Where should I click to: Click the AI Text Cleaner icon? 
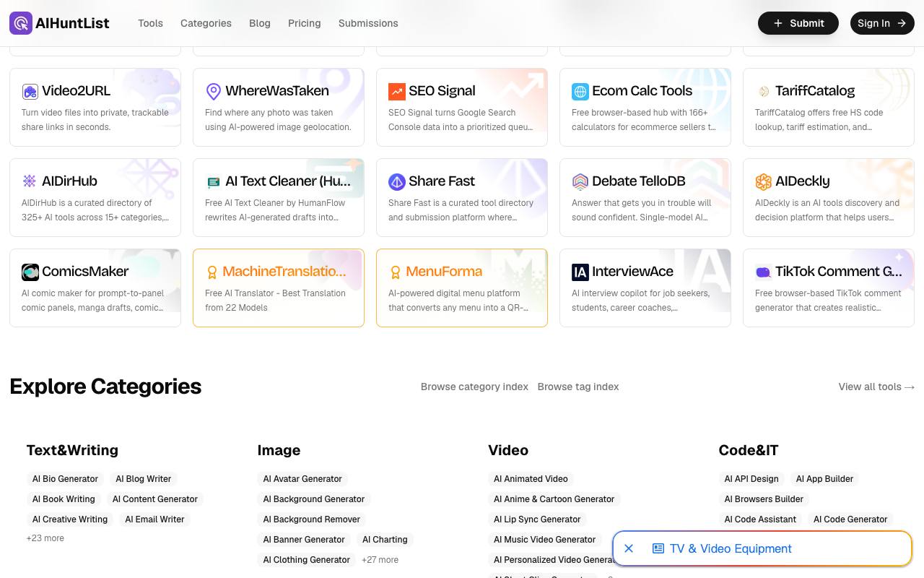pos(214,181)
